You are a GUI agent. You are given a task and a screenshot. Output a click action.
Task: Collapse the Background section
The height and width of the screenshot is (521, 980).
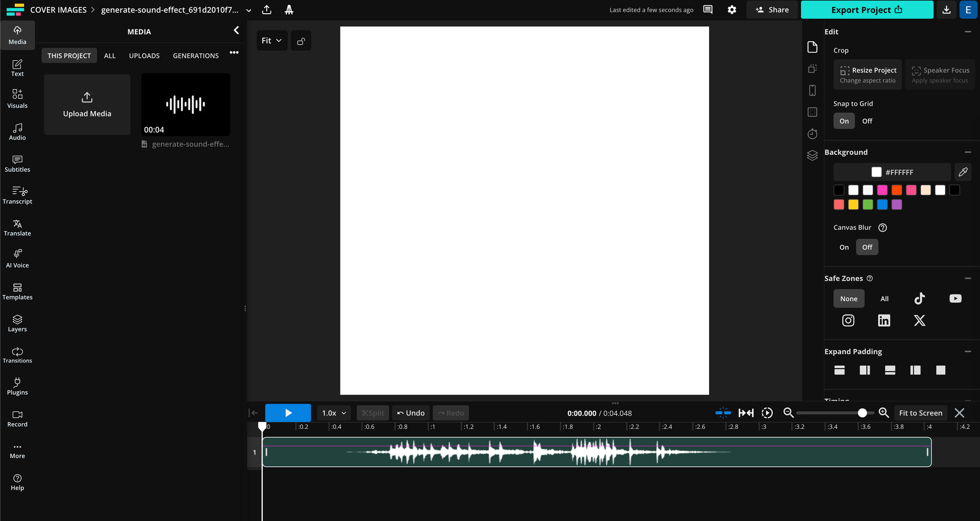(x=968, y=152)
